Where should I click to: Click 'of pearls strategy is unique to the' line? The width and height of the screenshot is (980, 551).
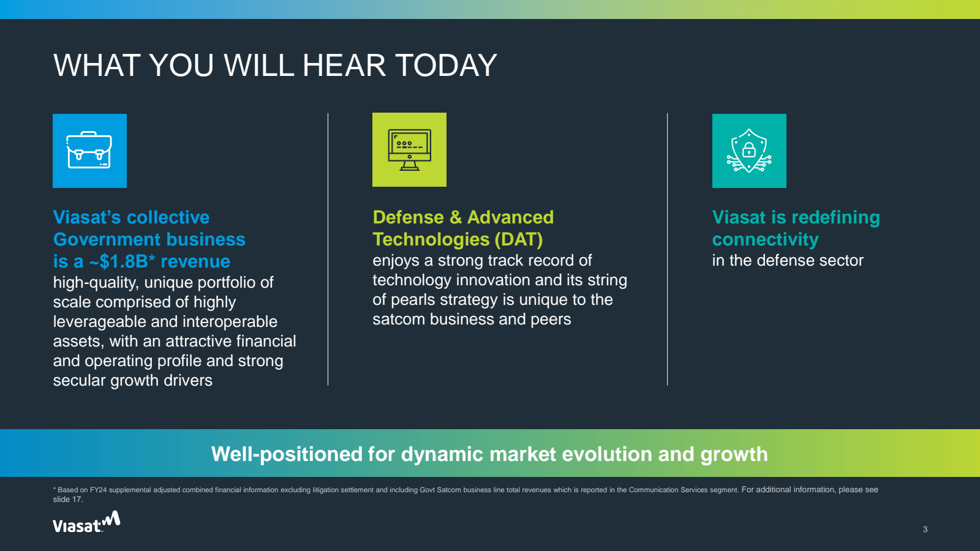tap(492, 299)
